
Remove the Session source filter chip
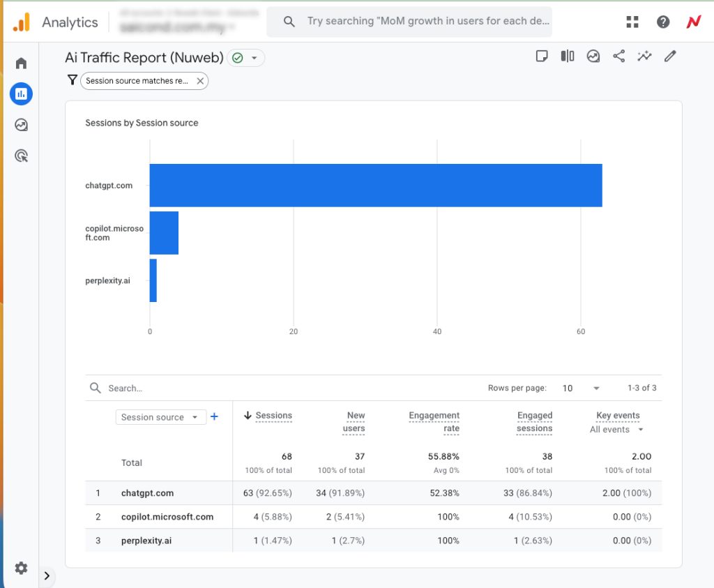click(200, 81)
